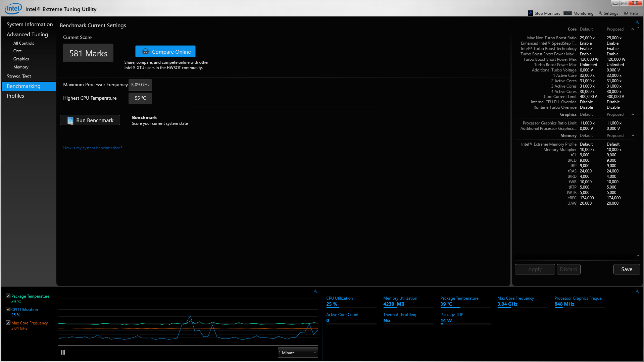The height and width of the screenshot is (362, 644).
Task: Open the Profiles section
Action: pyautogui.click(x=15, y=96)
